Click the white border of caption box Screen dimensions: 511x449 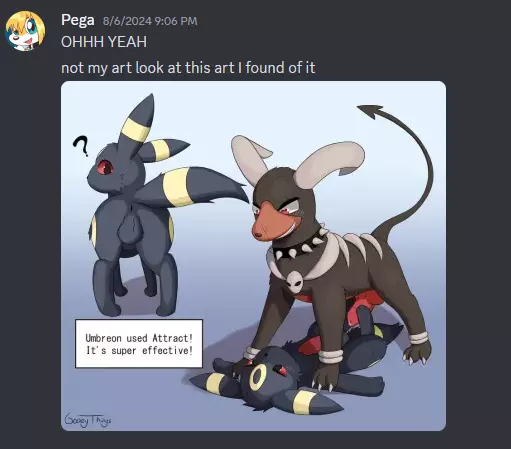(x=139, y=320)
